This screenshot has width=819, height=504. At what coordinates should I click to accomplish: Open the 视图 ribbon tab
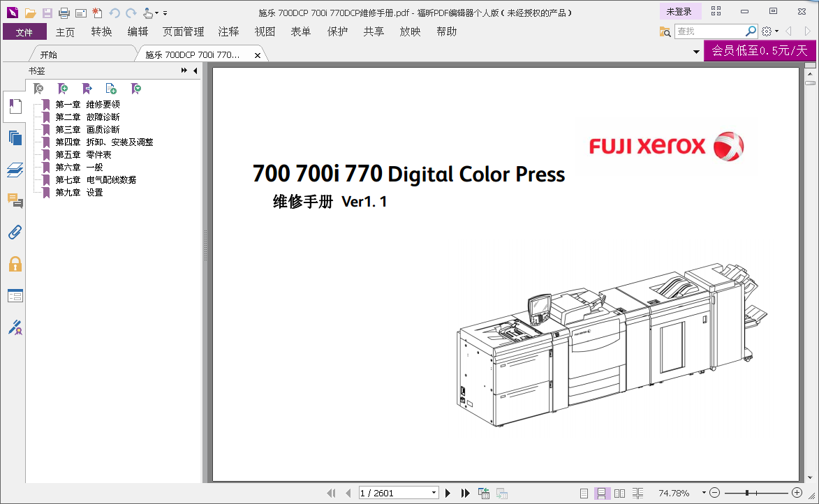pyautogui.click(x=265, y=32)
